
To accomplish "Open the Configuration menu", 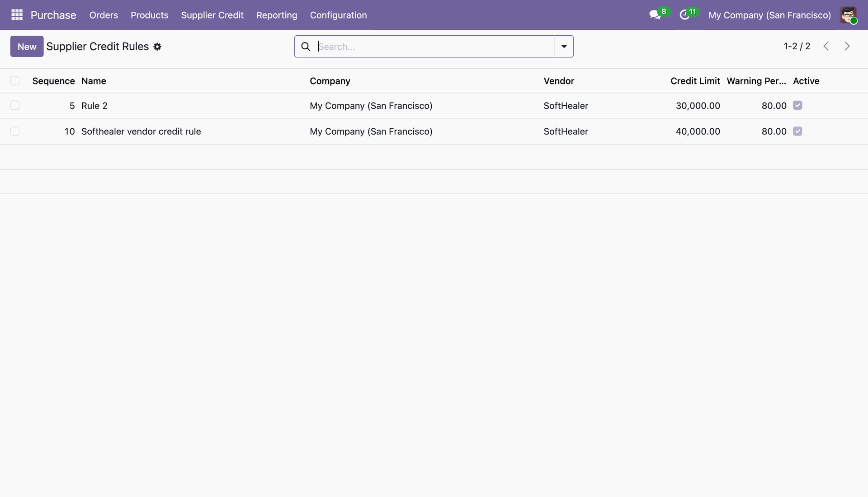I will tap(338, 15).
